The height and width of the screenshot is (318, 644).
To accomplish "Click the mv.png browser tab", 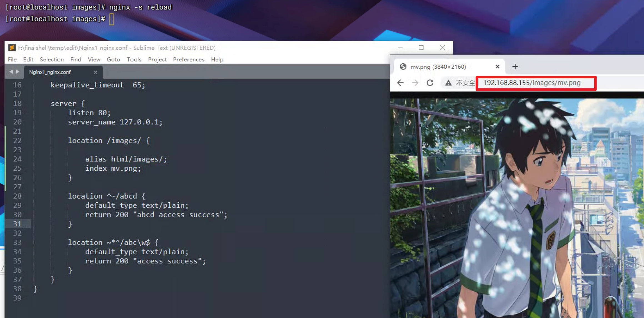I will pos(438,67).
